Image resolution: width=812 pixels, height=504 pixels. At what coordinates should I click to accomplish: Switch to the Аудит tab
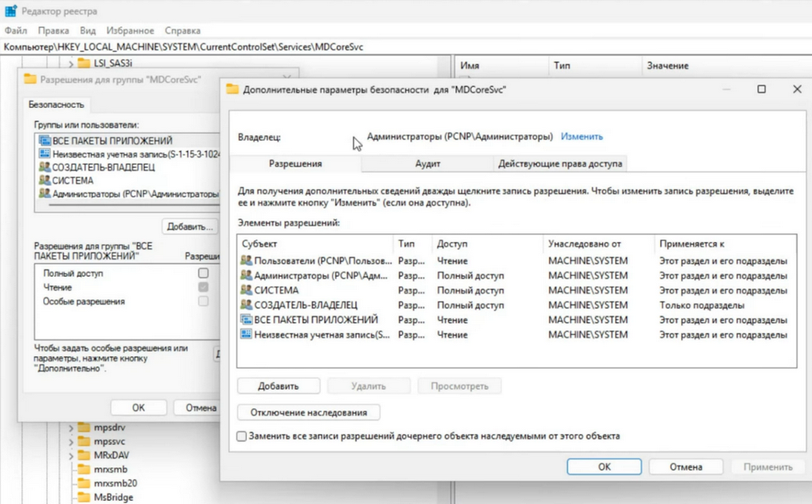point(428,163)
